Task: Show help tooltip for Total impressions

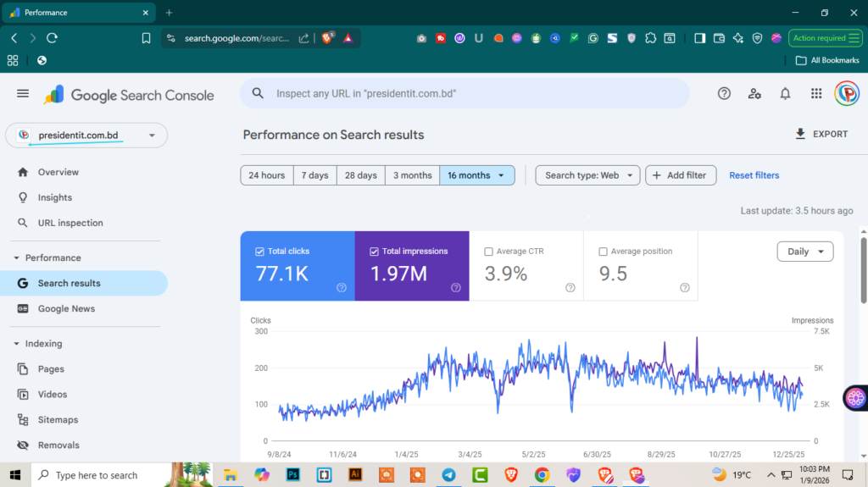Action: pyautogui.click(x=455, y=288)
